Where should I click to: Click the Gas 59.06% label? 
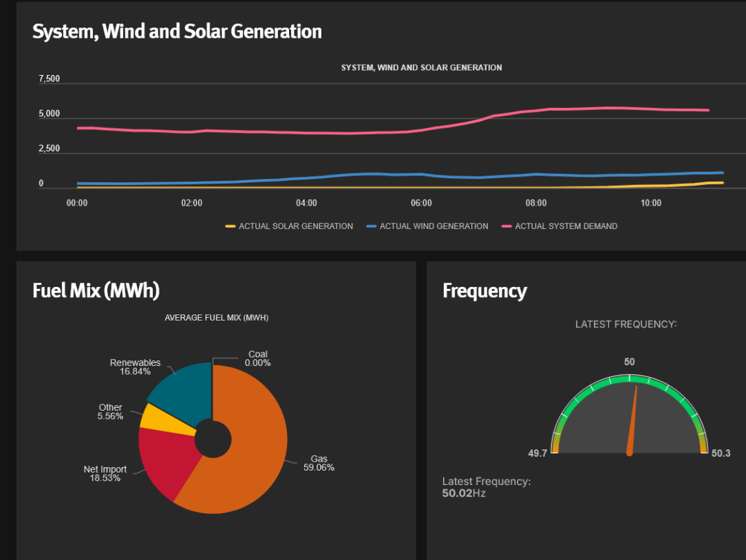[x=319, y=463]
